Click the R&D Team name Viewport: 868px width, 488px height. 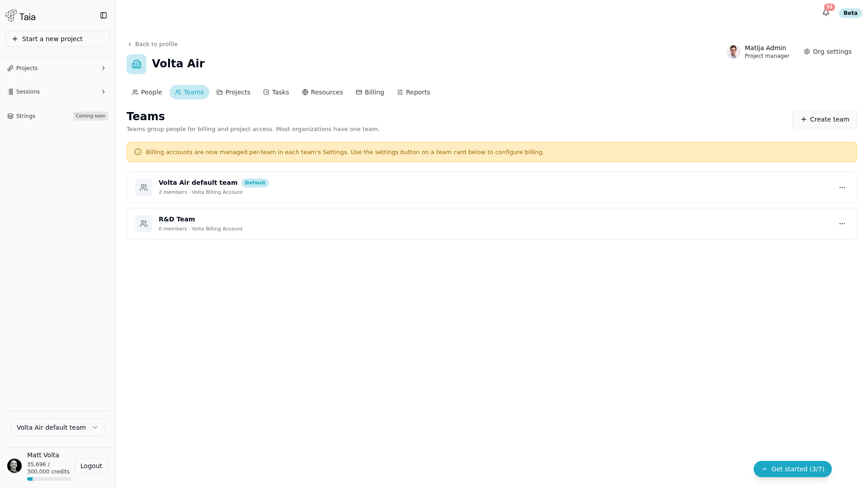[177, 219]
